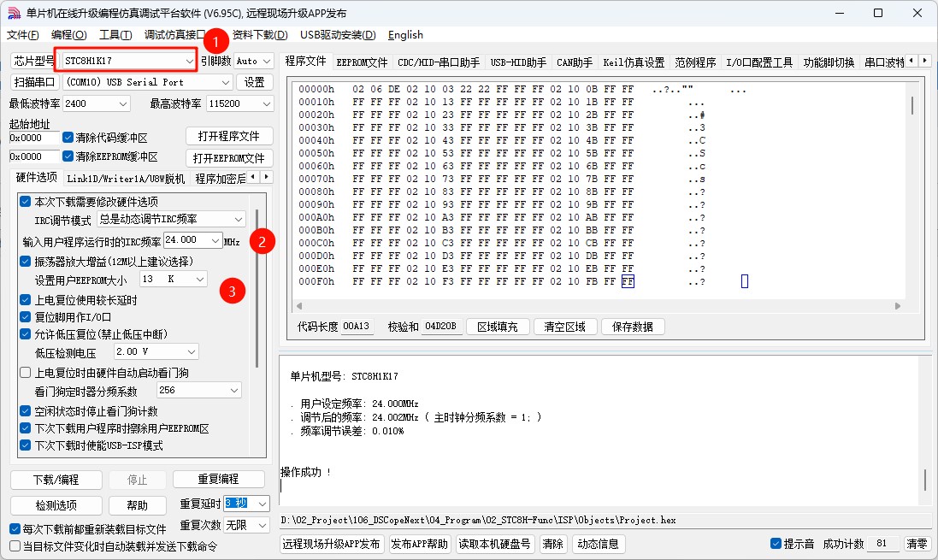Click the 保存数据 button
The width and height of the screenshot is (938, 560).
[x=632, y=327]
